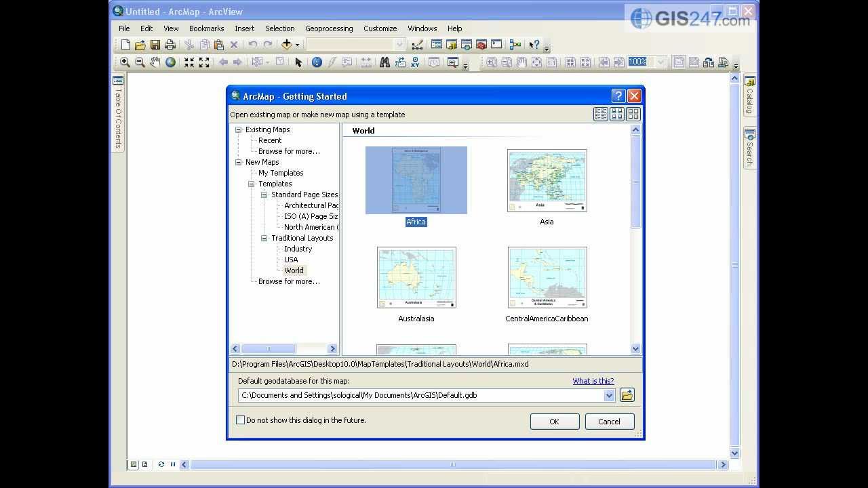The image size is (868, 488).
Task: Open the red ArcToolbox icon
Action: click(x=481, y=45)
